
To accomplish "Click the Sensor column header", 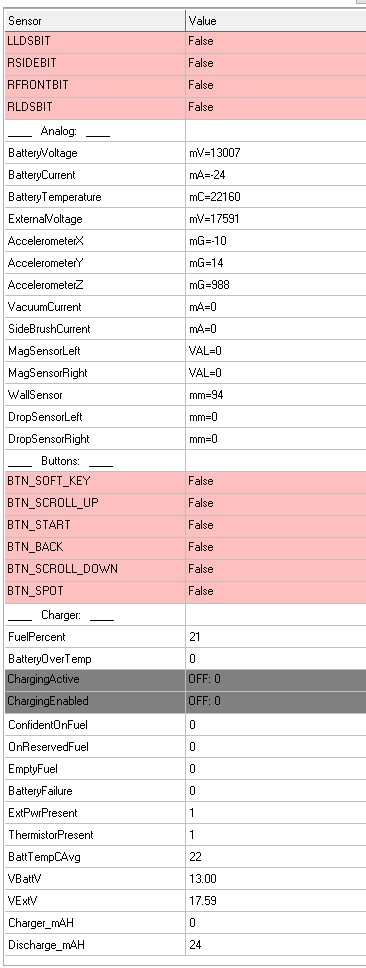I will click(95, 20).
